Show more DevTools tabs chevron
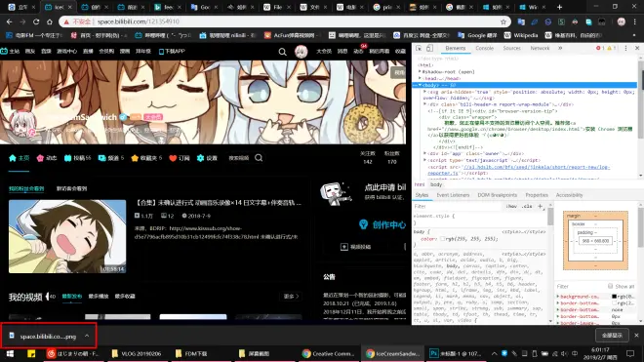This screenshot has height=362, width=644. click(560, 48)
